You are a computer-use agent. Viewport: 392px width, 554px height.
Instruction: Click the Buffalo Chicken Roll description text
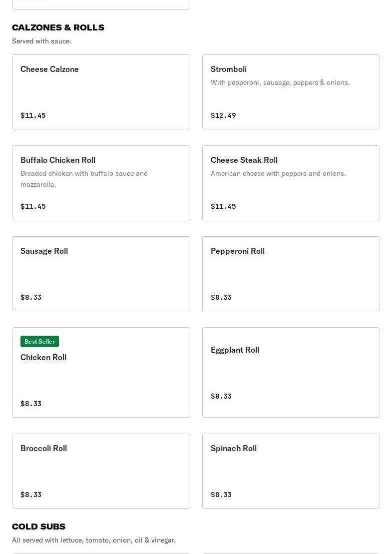[x=84, y=179]
